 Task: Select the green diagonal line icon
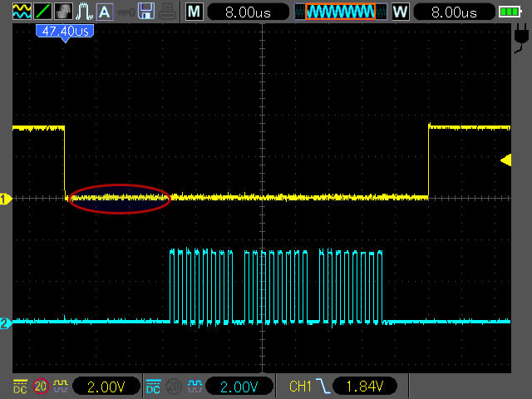point(42,12)
